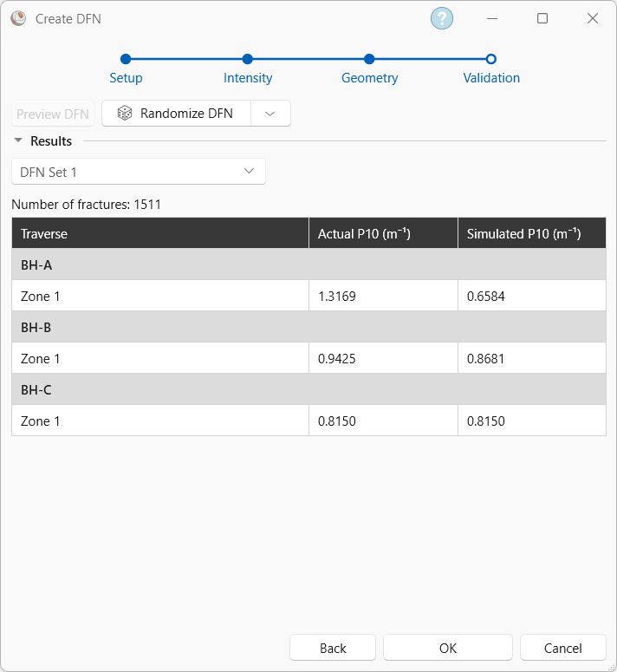This screenshot has height=672, width=617.
Task: Confirm with the OK button
Action: click(x=448, y=648)
